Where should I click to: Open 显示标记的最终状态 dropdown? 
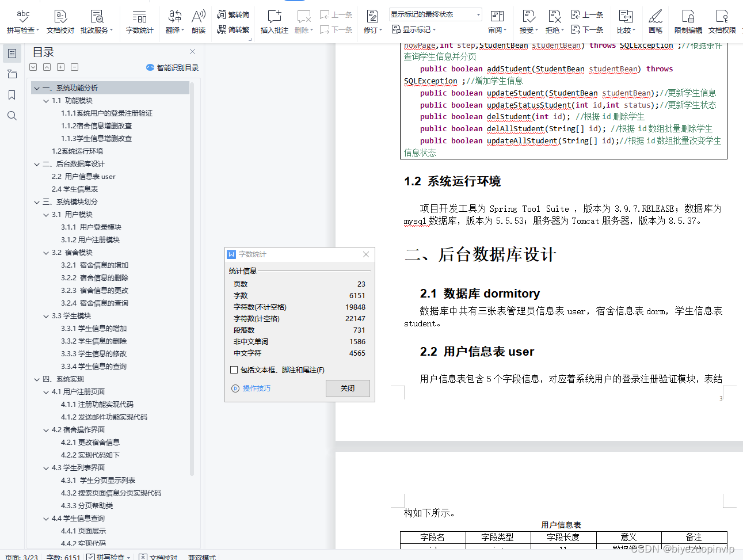coord(436,14)
